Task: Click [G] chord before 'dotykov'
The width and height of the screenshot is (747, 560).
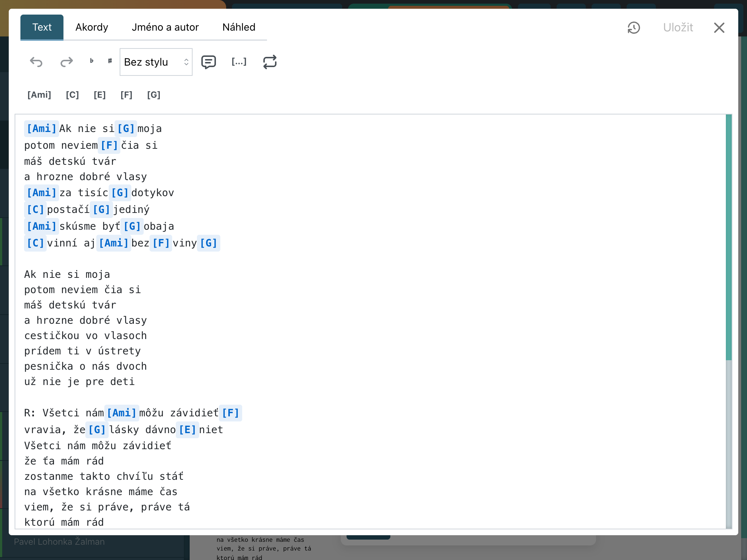Action: coord(120,192)
